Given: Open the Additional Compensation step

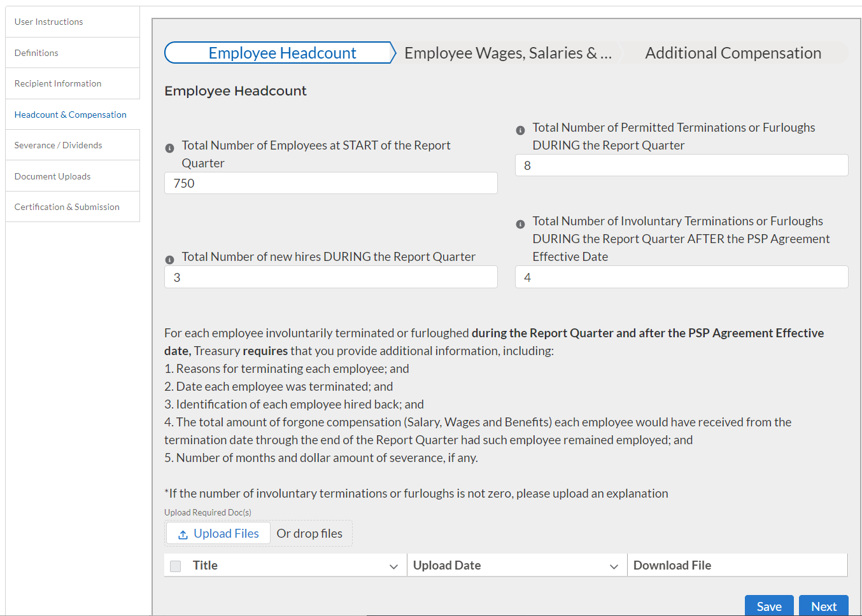Looking at the screenshot, I should tap(733, 53).
